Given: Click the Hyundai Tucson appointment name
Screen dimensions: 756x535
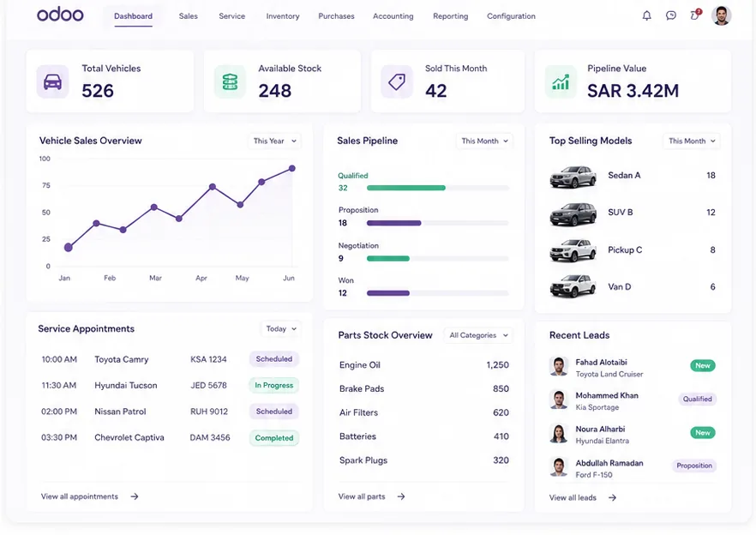Looking at the screenshot, I should coord(126,386).
